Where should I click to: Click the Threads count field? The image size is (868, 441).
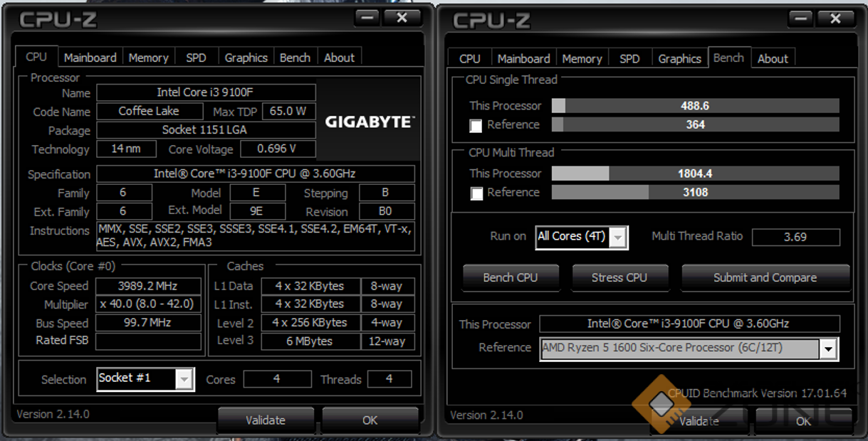(x=389, y=379)
